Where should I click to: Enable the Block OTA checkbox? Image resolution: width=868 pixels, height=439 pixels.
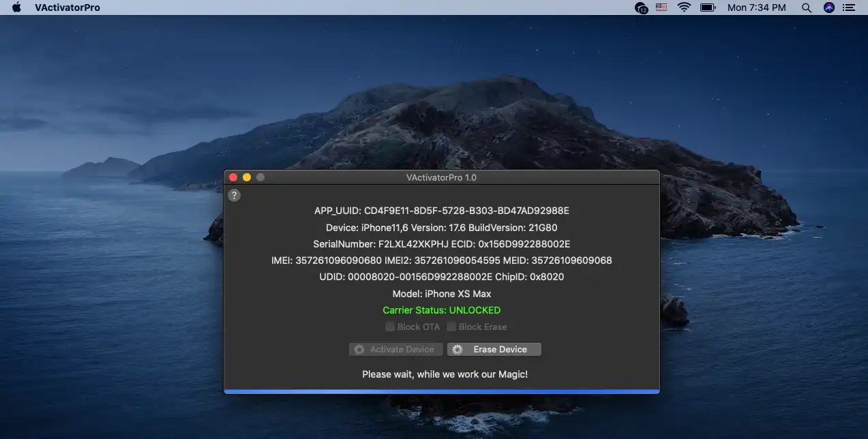click(390, 327)
